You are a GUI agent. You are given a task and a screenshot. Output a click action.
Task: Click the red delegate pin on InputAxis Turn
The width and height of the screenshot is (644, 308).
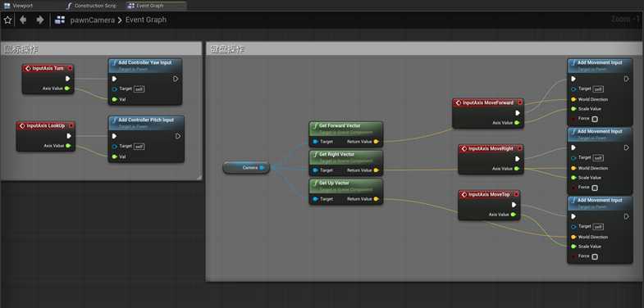click(x=70, y=68)
